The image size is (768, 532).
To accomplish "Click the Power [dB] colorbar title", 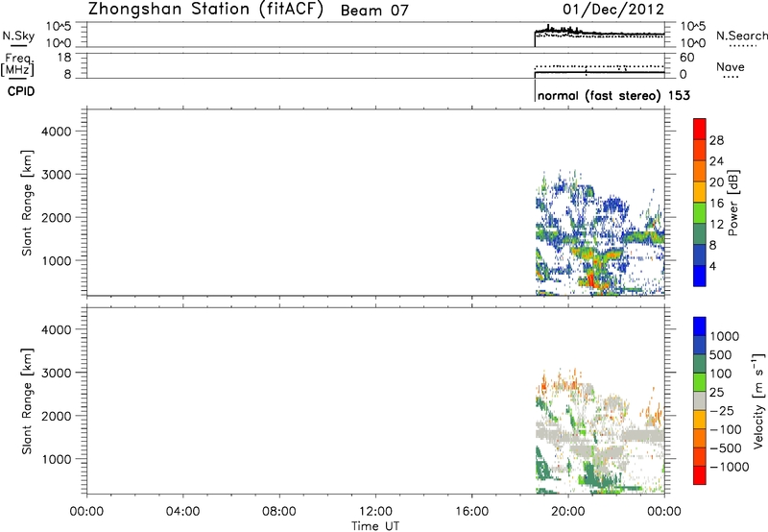I will (732, 203).
